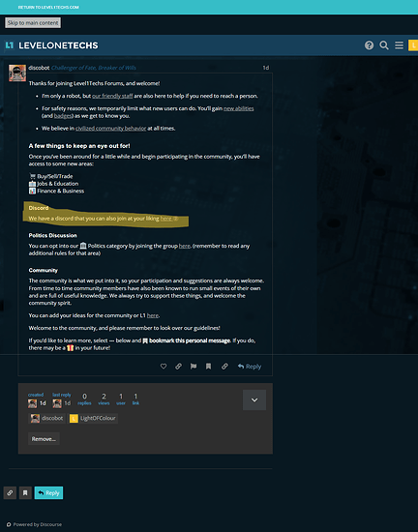Viewport: 418px width, 532px height.
Task: Open the 'badges' link
Action: 63,116
